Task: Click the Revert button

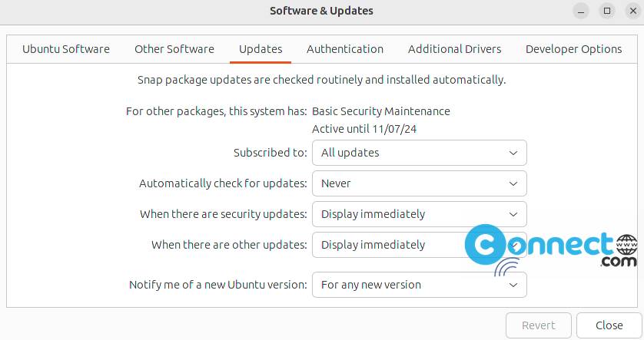Action: tap(539, 325)
